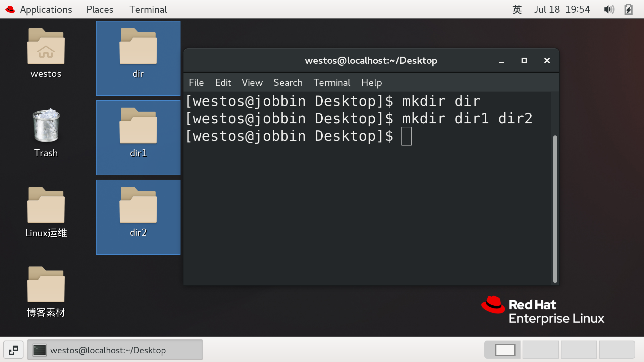This screenshot has width=644, height=362.
Task: Minimize the terminal window
Action: [x=501, y=61]
